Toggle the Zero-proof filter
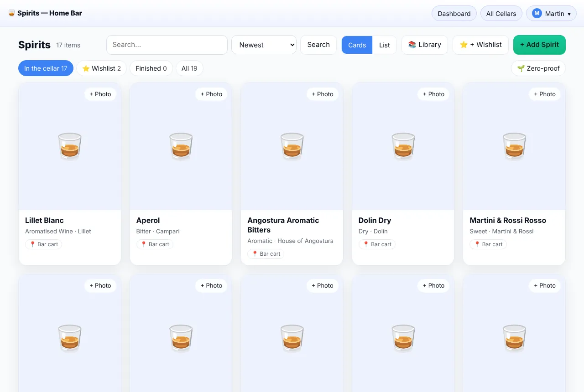 pos(538,68)
